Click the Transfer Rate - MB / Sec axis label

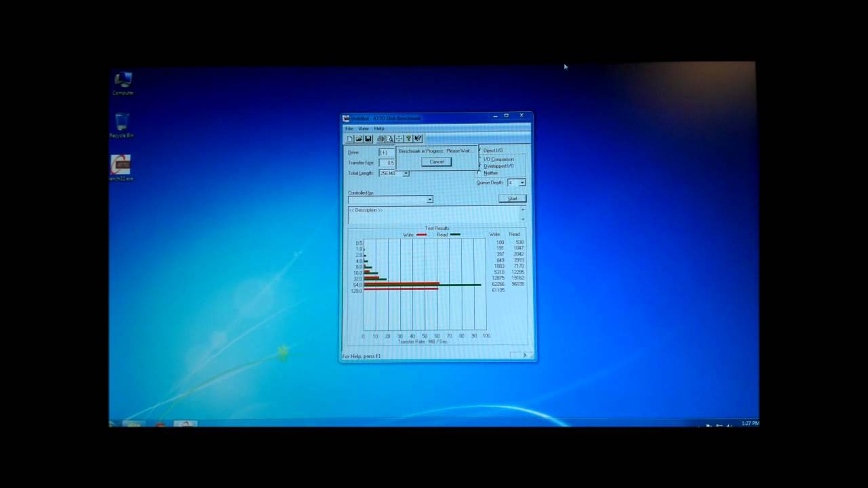(x=423, y=342)
